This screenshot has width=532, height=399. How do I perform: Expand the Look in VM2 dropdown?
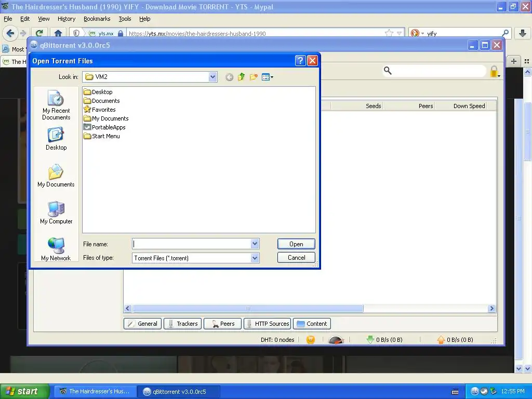212,77
